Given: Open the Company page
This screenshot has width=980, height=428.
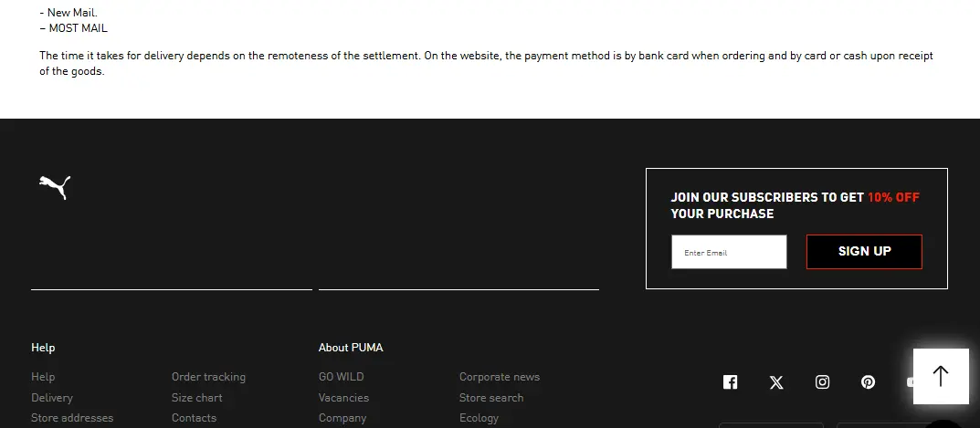Looking at the screenshot, I should [x=342, y=418].
